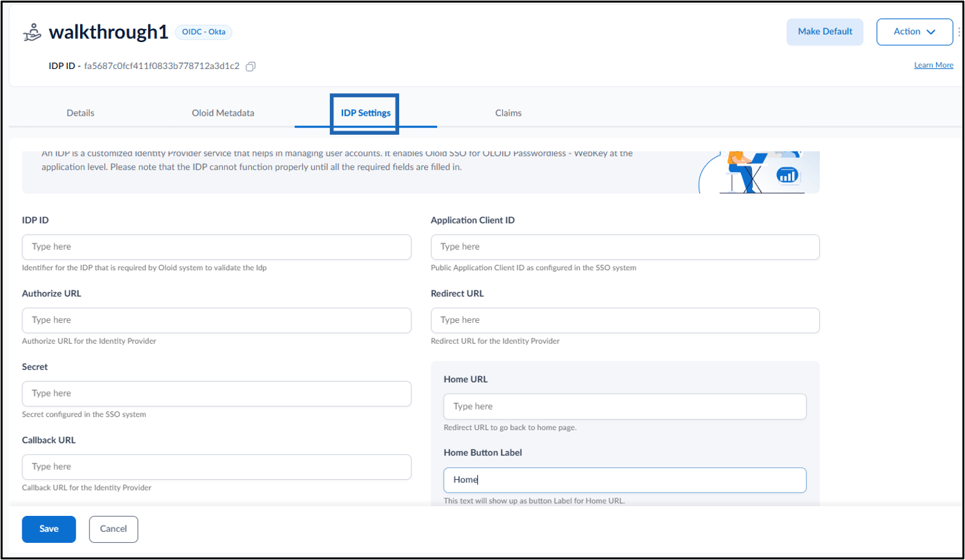
Task: Click the walkthrough1 IDP hand icon
Action: click(32, 32)
